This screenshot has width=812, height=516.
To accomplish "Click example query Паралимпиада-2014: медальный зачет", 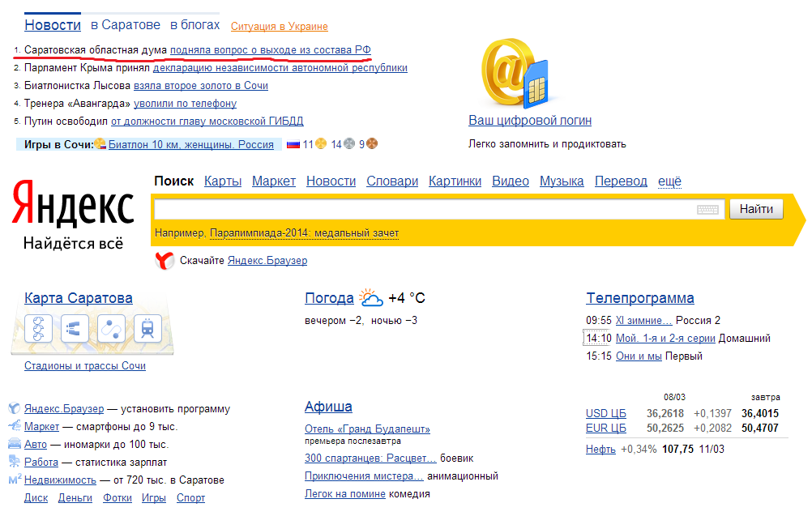I will (x=304, y=233).
